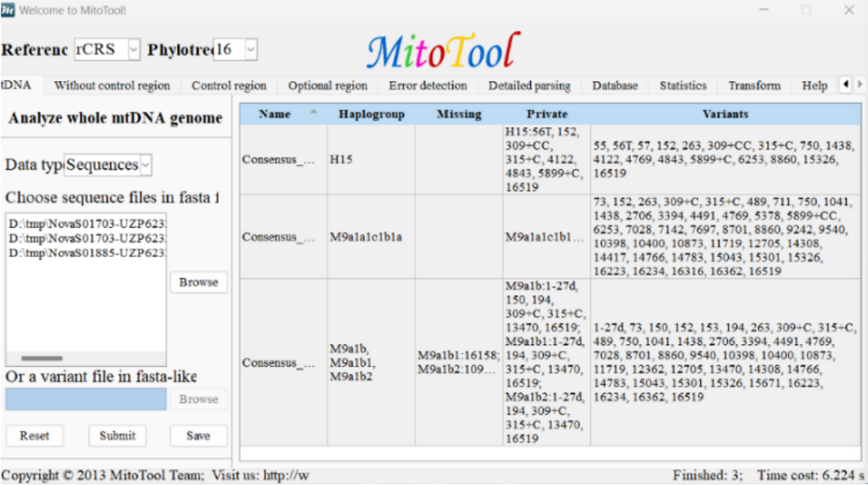This screenshot has width=868, height=485.
Task: Go to the Statistics tab
Action: click(x=682, y=86)
